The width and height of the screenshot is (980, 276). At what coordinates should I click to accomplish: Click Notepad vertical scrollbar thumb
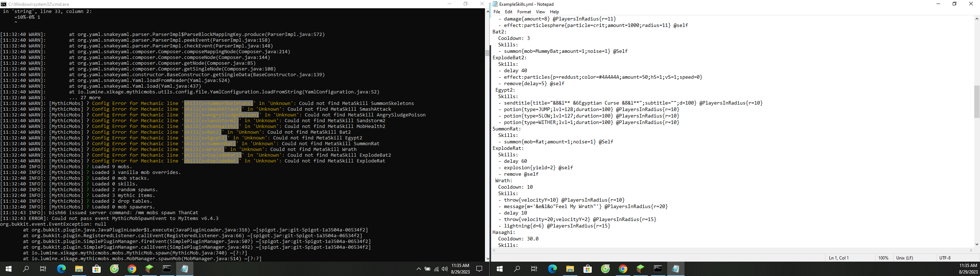pos(976,101)
